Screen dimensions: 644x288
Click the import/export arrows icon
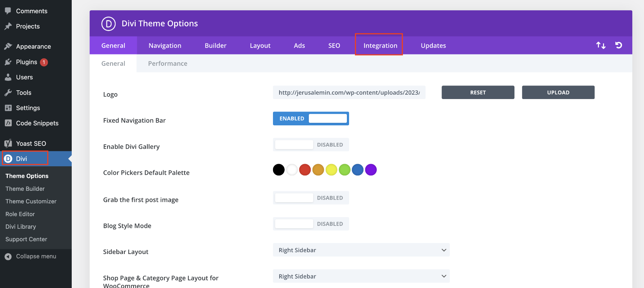(x=600, y=45)
